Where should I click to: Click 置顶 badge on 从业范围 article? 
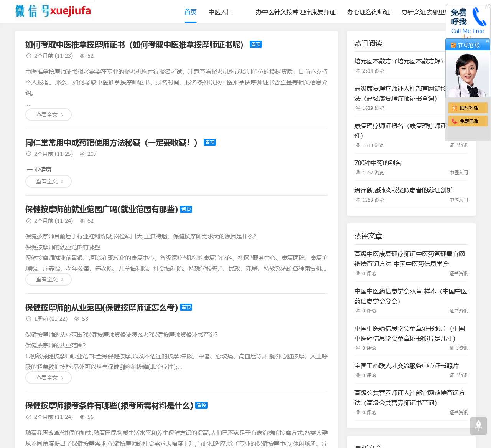(x=186, y=307)
